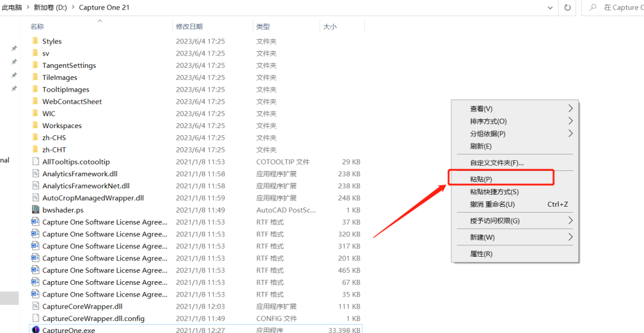
Task: Click the WebContactSheet folder icon
Action: pyautogui.click(x=35, y=101)
